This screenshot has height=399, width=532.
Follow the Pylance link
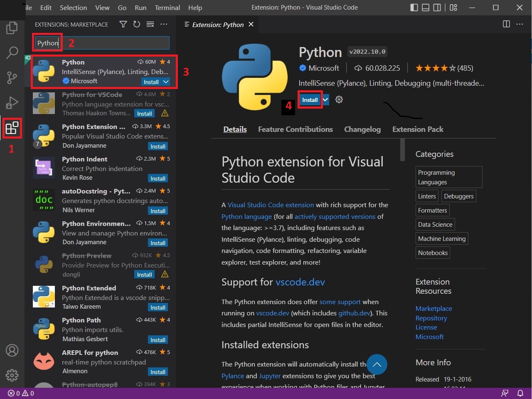233,376
